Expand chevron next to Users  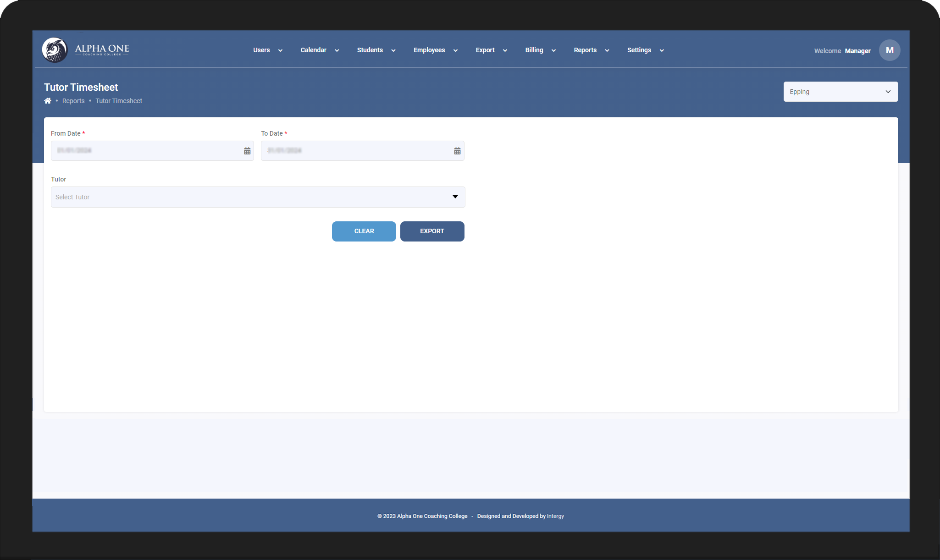click(280, 50)
